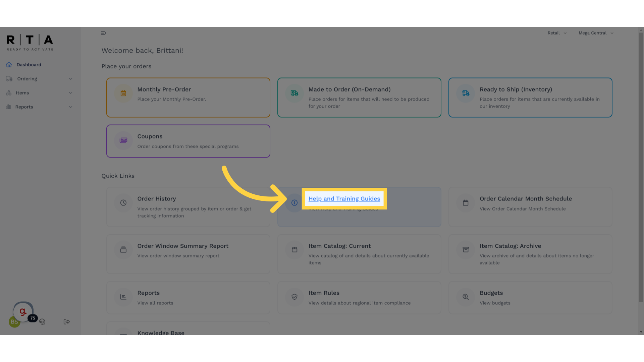Click the Coupons ticket icon
This screenshot has width=644, height=362.
click(x=123, y=140)
